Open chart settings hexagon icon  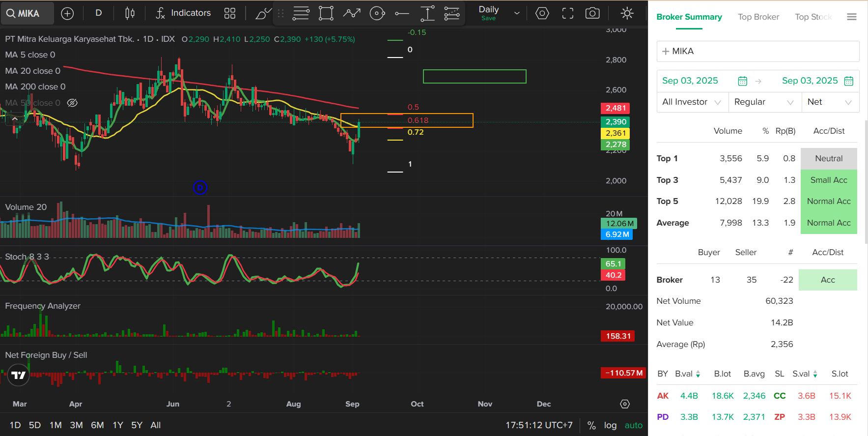(x=542, y=13)
